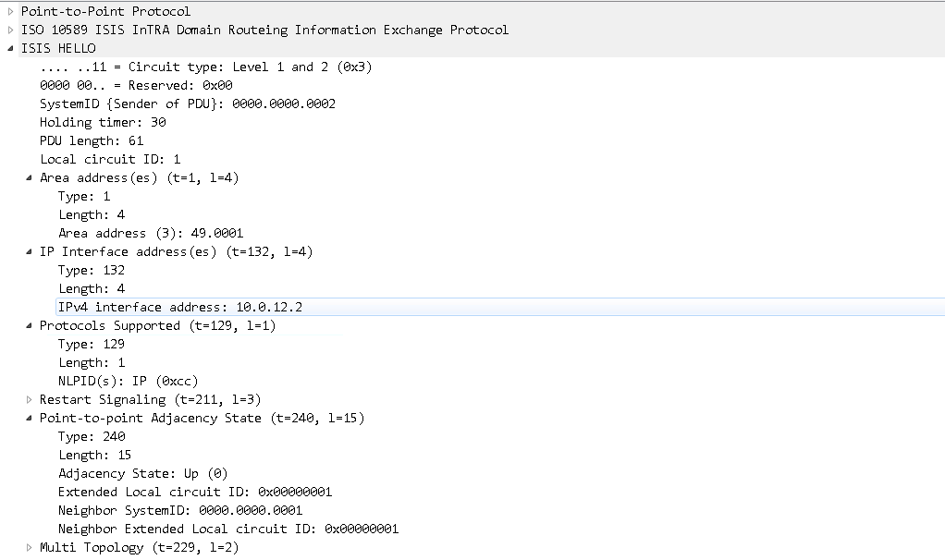Select the PDU length: 61 row
Viewport: 945px width, 560px height.
92,140
